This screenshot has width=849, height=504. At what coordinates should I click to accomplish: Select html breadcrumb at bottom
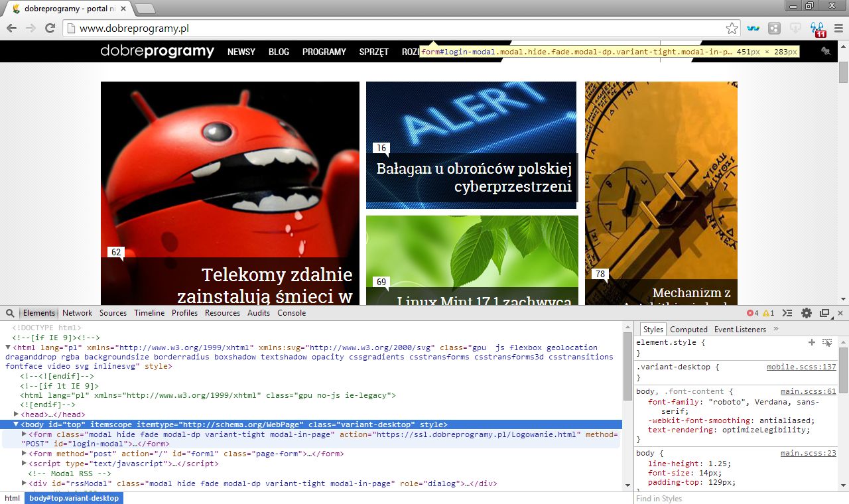12,498
